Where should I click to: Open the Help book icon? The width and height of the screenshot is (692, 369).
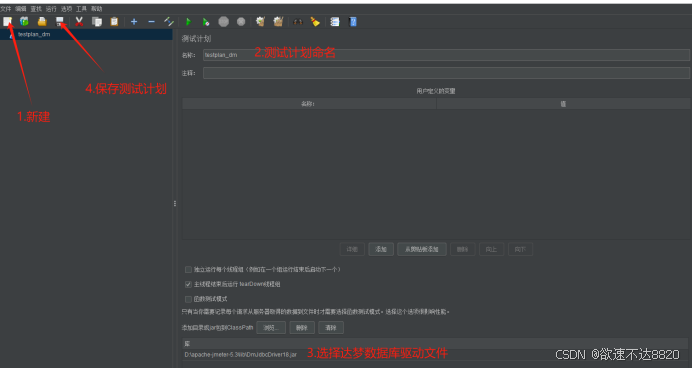tap(353, 21)
